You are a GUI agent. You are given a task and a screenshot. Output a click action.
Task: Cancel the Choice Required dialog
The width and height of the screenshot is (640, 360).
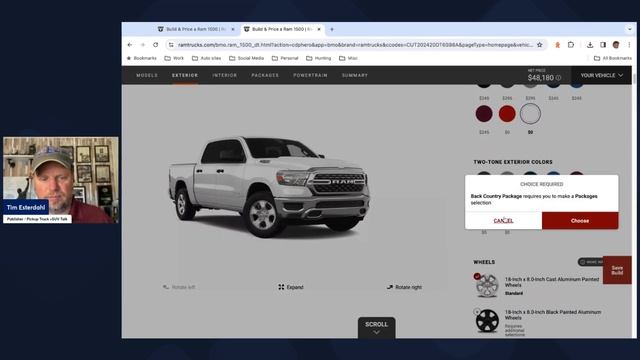(503, 220)
